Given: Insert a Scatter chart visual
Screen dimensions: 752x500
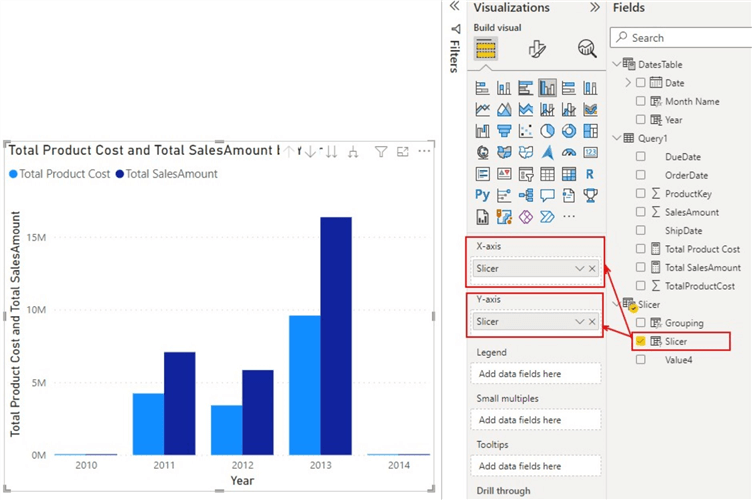Looking at the screenshot, I should tap(525, 131).
